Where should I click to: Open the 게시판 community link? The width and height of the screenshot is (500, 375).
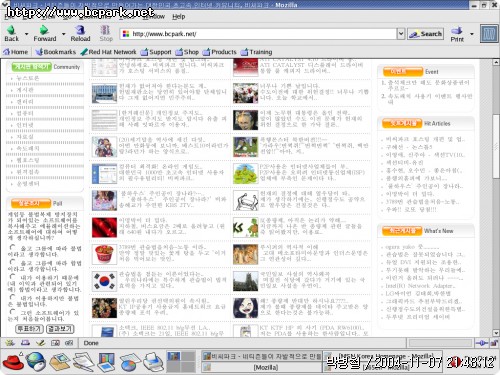tap(25, 90)
